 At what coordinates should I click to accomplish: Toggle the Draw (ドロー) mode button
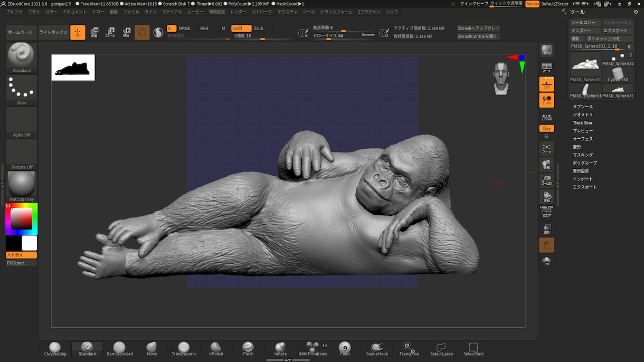pos(78,33)
